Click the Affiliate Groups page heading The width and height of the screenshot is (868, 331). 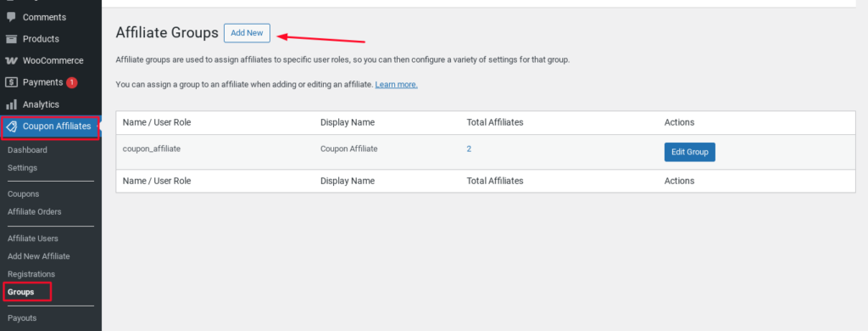click(167, 33)
